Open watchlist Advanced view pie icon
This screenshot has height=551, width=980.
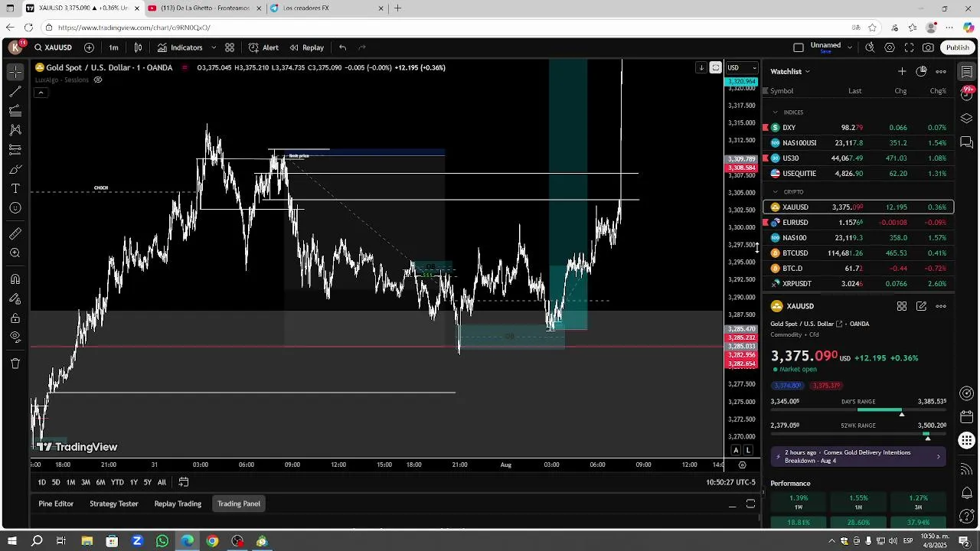[921, 71]
